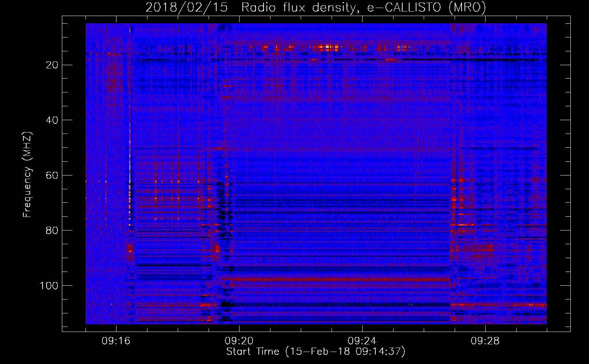Click the plot title "Radio flux density, e-CALLISTO (MRO)"
The image size is (589, 364).
click(x=364, y=7)
